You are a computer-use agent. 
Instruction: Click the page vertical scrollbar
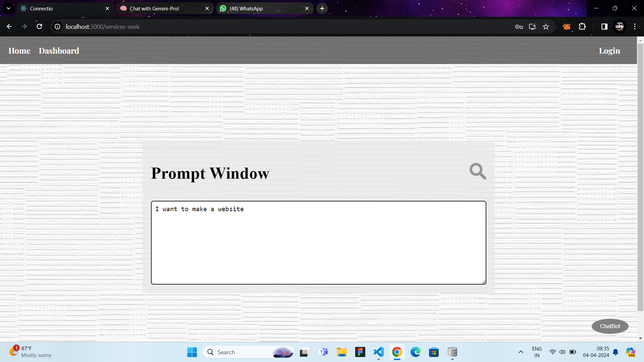pyautogui.click(x=640, y=178)
